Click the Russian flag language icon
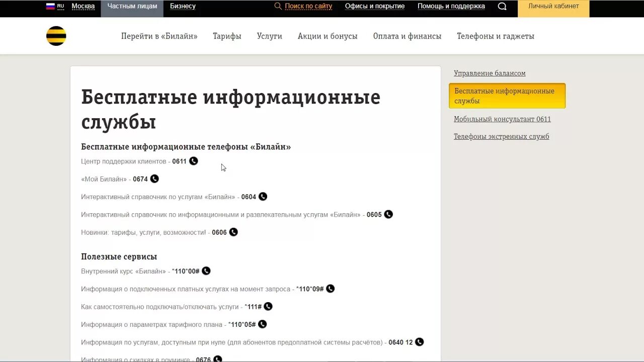The image size is (644, 362). point(50,6)
